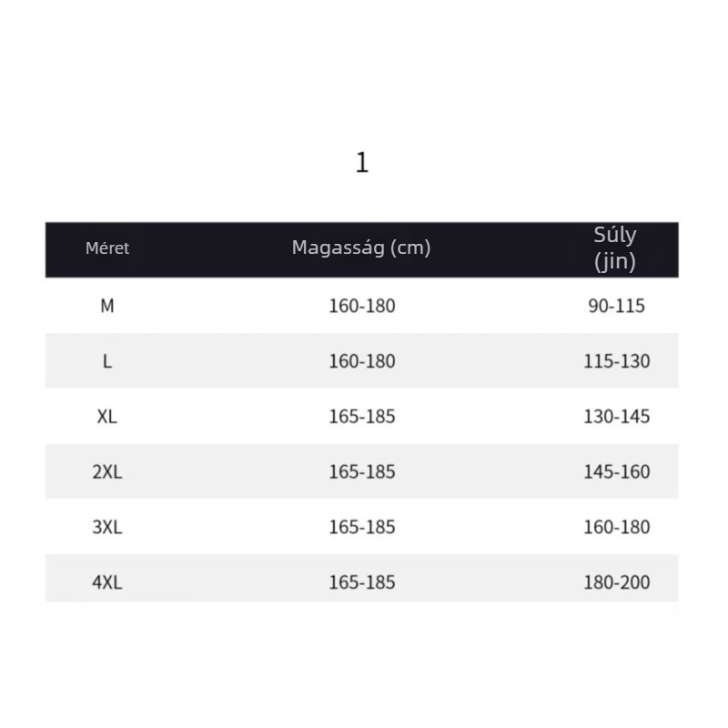Click the 130-145 weight value
Viewport: 728px width, 728px height.
point(617,417)
